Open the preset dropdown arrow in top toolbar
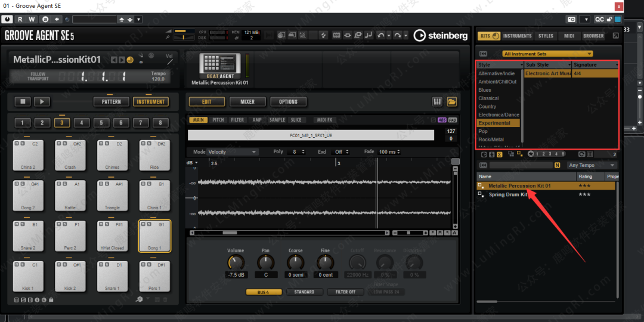Viewport: 644px width, 322px height. [139, 19]
